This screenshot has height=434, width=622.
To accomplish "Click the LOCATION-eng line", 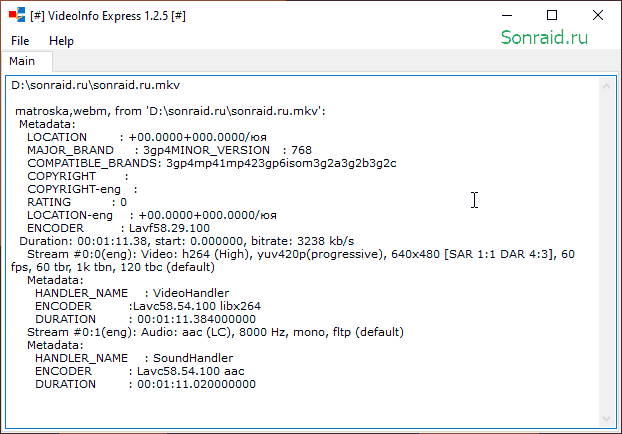I will 152,215.
